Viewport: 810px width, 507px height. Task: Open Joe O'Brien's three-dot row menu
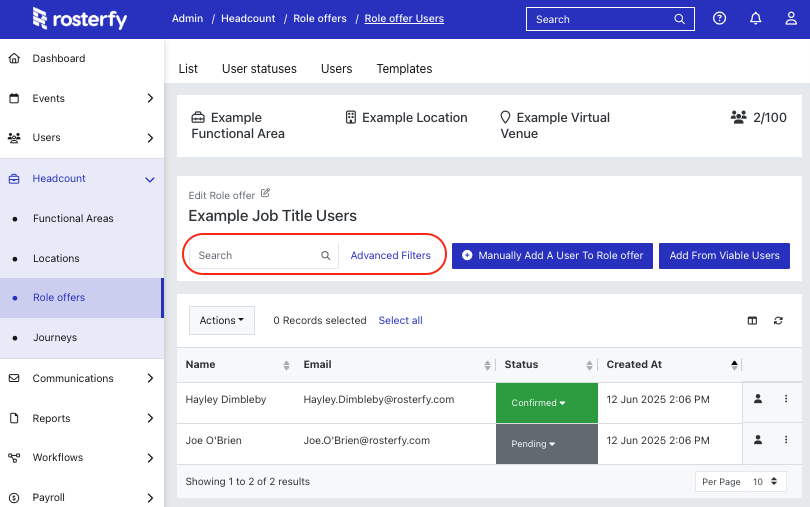click(786, 440)
